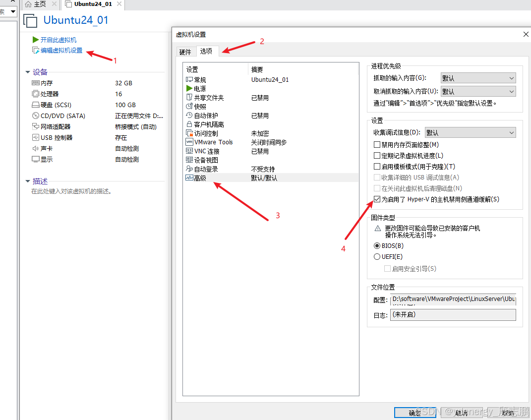
Task: Click the shared folders (共享文件夹) icon
Action: point(189,98)
